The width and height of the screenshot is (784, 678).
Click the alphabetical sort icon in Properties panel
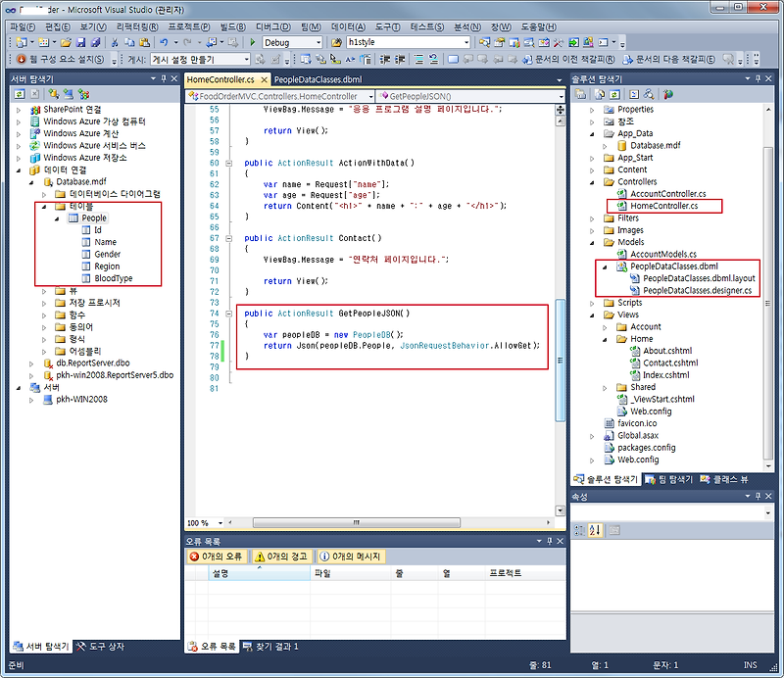click(595, 530)
